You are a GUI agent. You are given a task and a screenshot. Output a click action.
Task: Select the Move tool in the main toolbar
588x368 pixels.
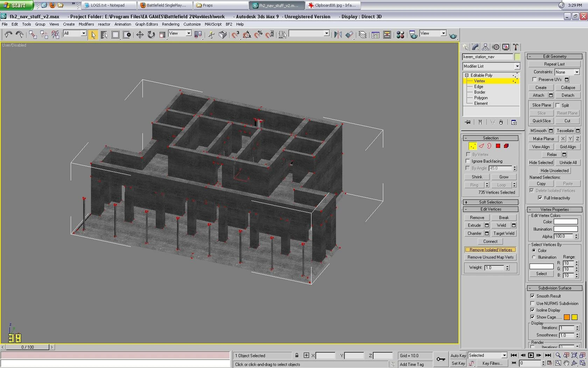tap(140, 35)
